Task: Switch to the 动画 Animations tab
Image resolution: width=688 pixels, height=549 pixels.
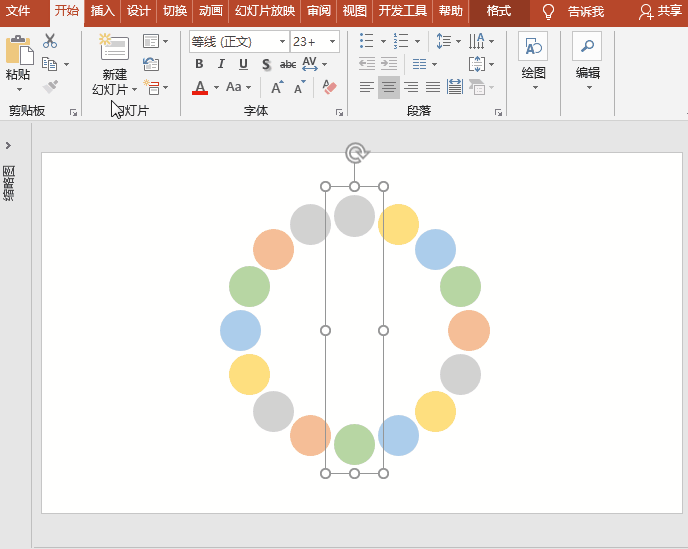Action: pos(211,11)
